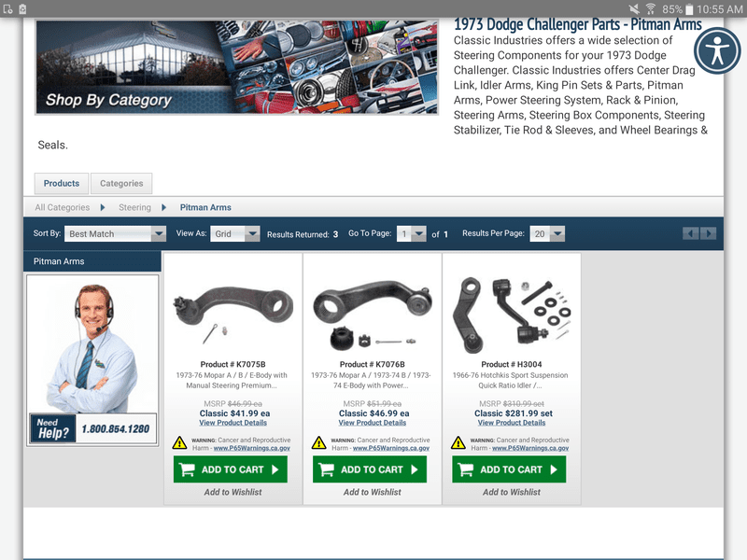
Task: Open Steering breadcrumb link
Action: point(134,207)
